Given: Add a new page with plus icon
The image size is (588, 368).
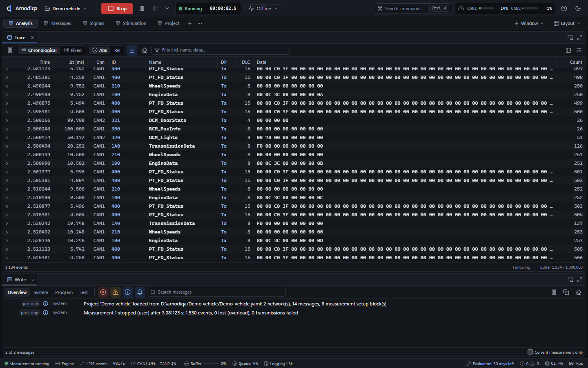Looking at the screenshot, I should click(x=190, y=23).
